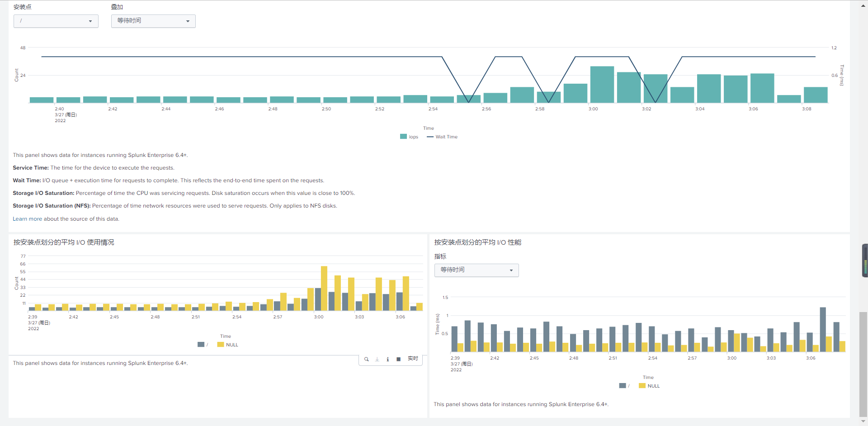
Task: Toggle iops series in top chart legend
Action: pyautogui.click(x=409, y=137)
